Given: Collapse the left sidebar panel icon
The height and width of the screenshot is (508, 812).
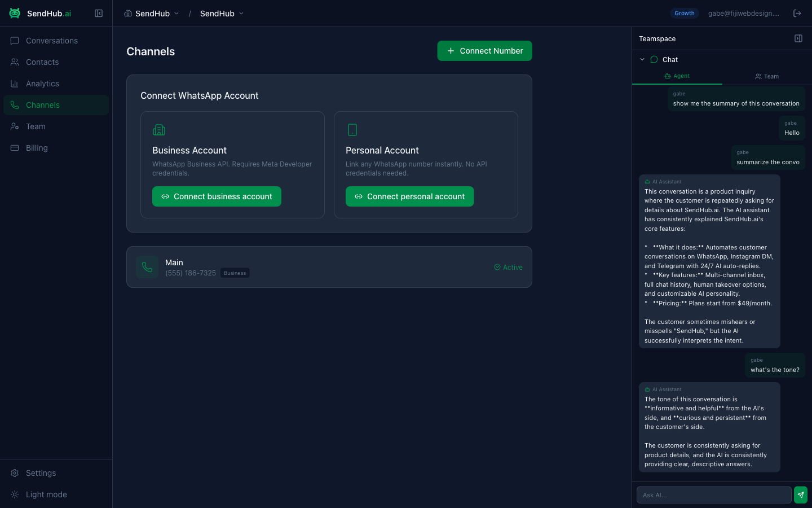Looking at the screenshot, I should [99, 14].
